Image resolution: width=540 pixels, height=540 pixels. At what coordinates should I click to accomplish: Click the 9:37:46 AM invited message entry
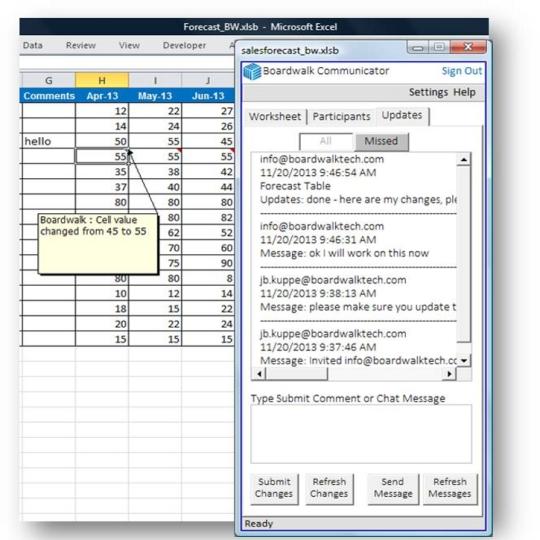click(x=358, y=347)
